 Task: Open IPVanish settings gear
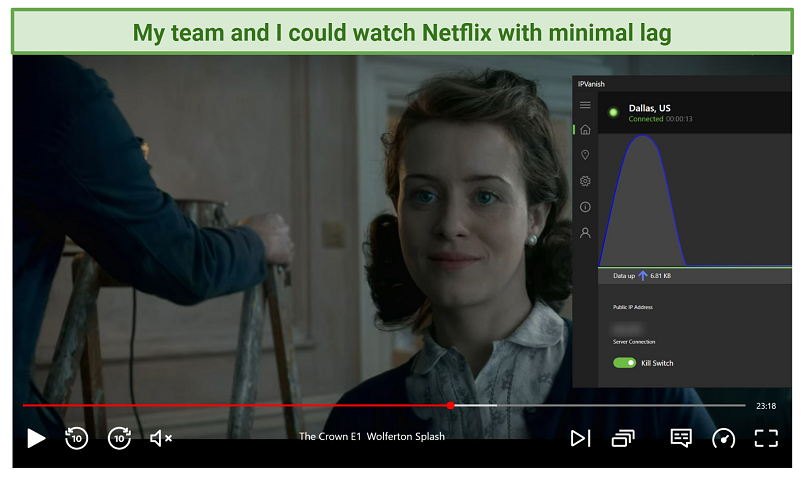coord(585,181)
